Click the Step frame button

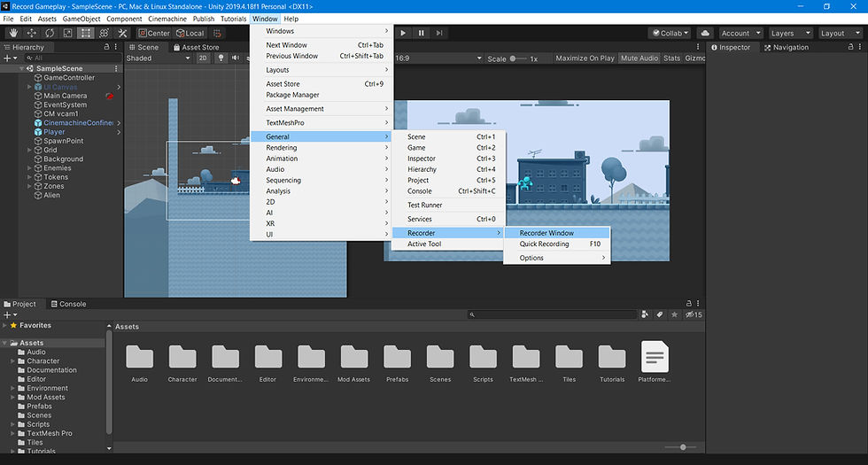[439, 34]
